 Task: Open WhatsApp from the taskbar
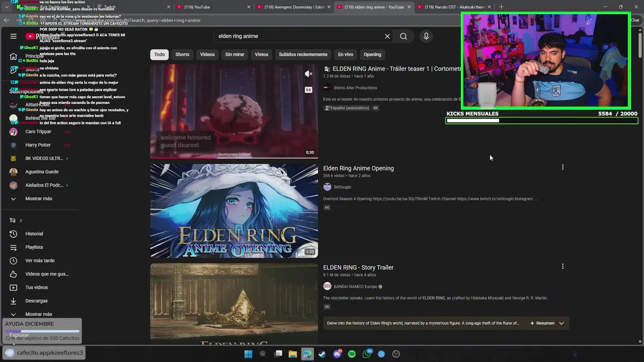click(367, 354)
